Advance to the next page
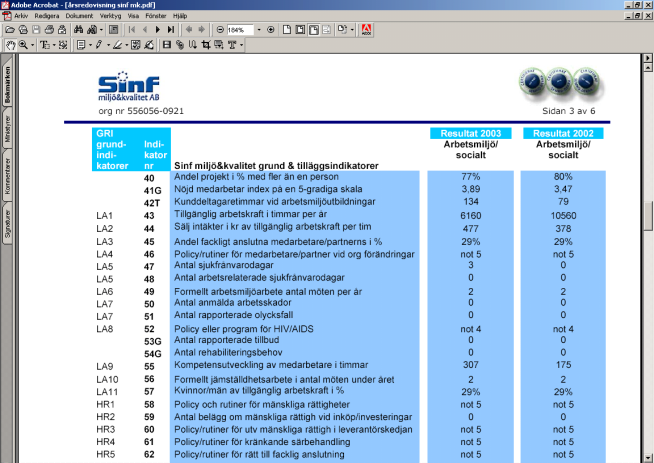Image resolution: width=654 pixels, height=463 pixels. (158, 30)
